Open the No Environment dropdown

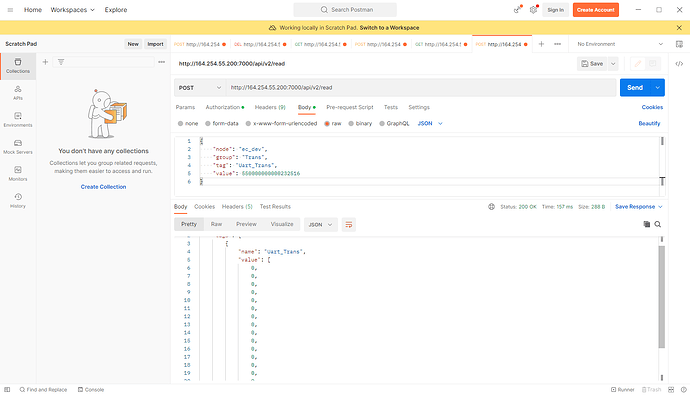point(620,44)
